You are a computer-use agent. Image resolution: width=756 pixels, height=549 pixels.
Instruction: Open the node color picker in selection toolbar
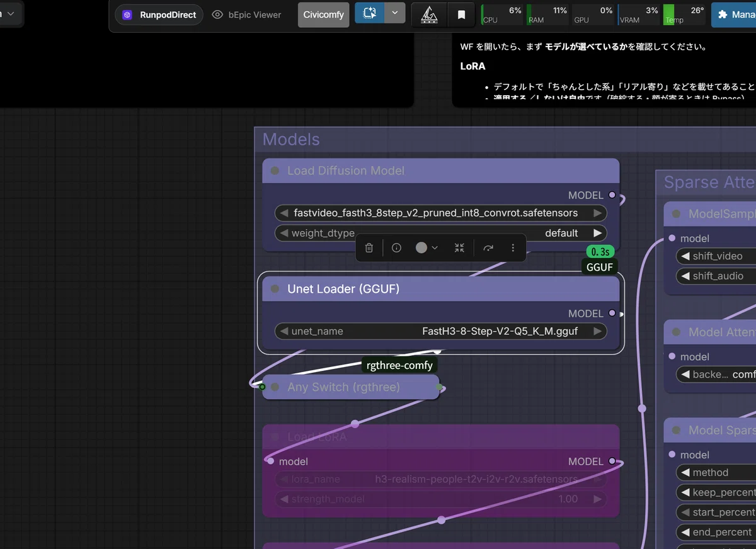coord(426,248)
